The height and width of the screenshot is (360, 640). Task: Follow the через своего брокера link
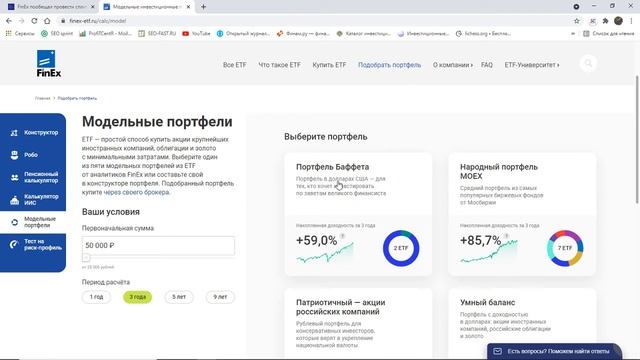pos(136,192)
